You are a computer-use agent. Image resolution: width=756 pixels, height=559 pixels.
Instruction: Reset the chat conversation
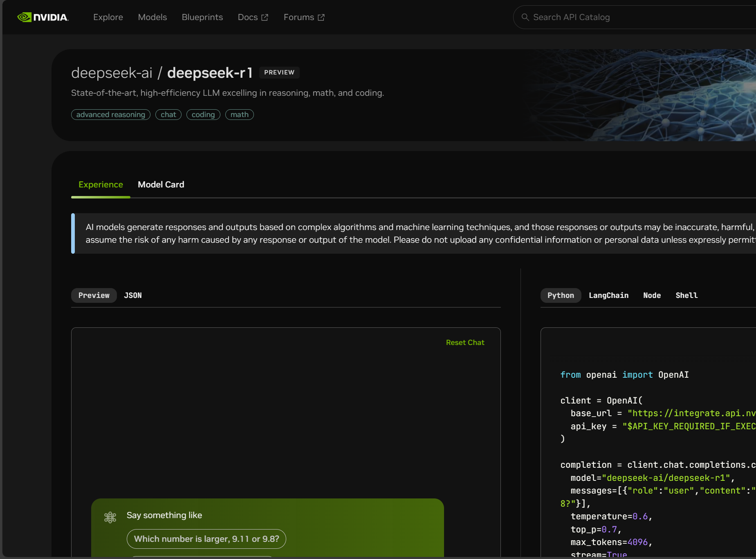(465, 343)
